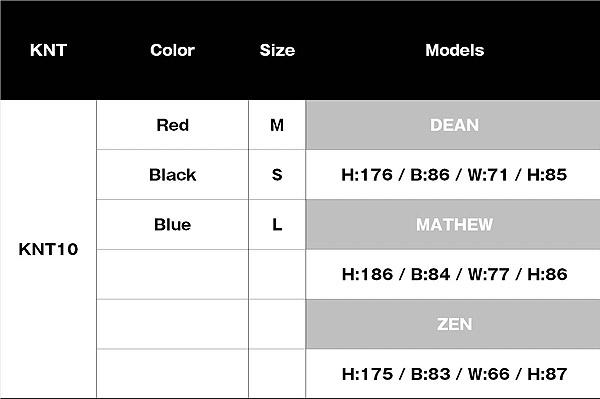Click the Size column header
This screenshot has width=600, height=399.
point(277,50)
